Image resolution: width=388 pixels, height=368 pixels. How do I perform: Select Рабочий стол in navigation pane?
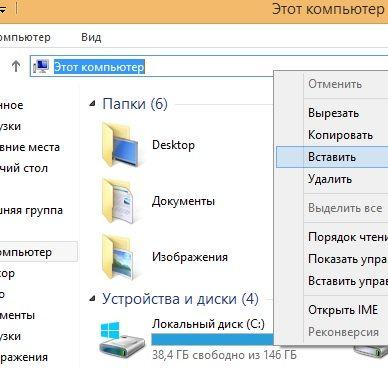[x=24, y=168]
